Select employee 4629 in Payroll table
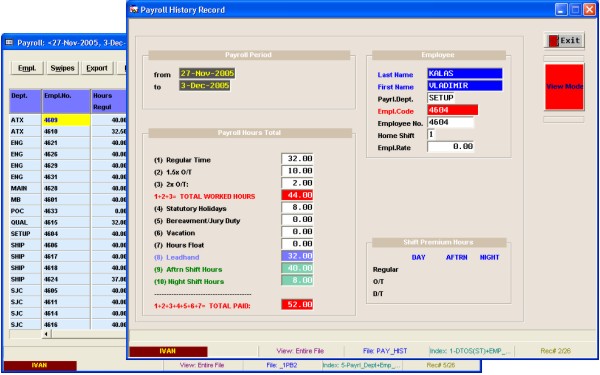Viewport: 600px width, 375px height. click(x=66, y=166)
